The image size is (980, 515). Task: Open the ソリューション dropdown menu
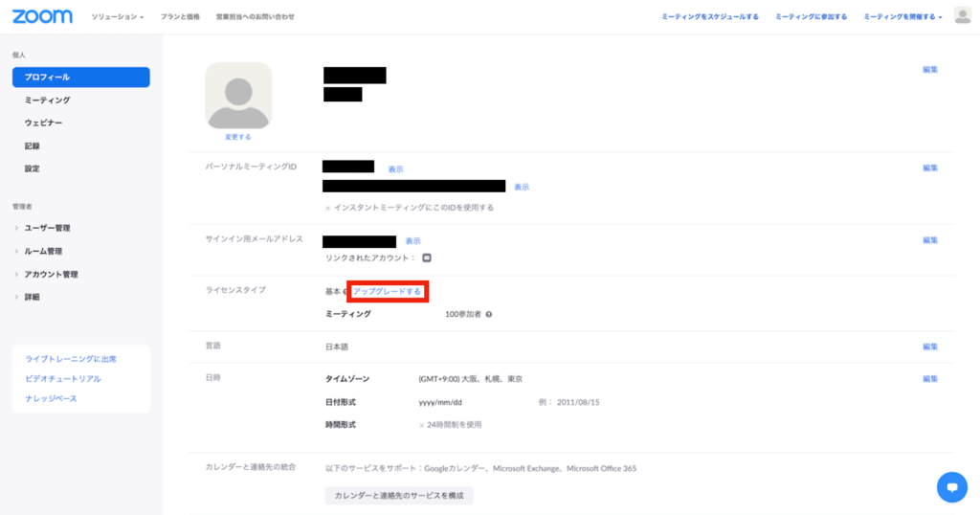(x=118, y=17)
